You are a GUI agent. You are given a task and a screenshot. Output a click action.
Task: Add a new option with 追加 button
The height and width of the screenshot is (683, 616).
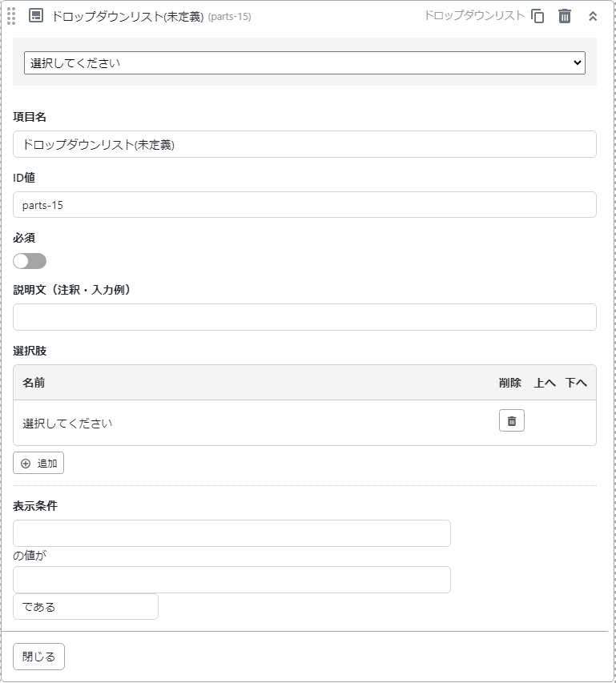tap(38, 463)
